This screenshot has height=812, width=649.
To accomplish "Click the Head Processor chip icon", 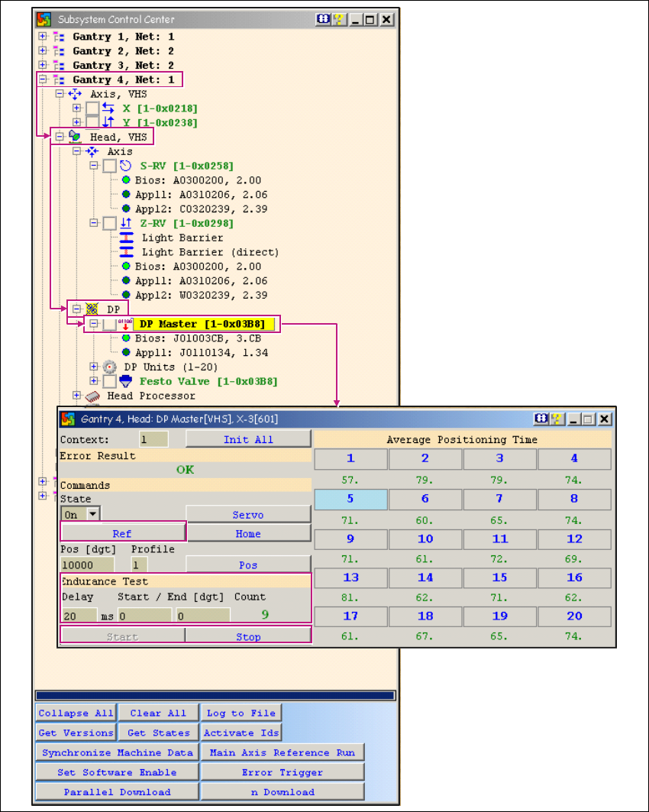I will coord(92,396).
